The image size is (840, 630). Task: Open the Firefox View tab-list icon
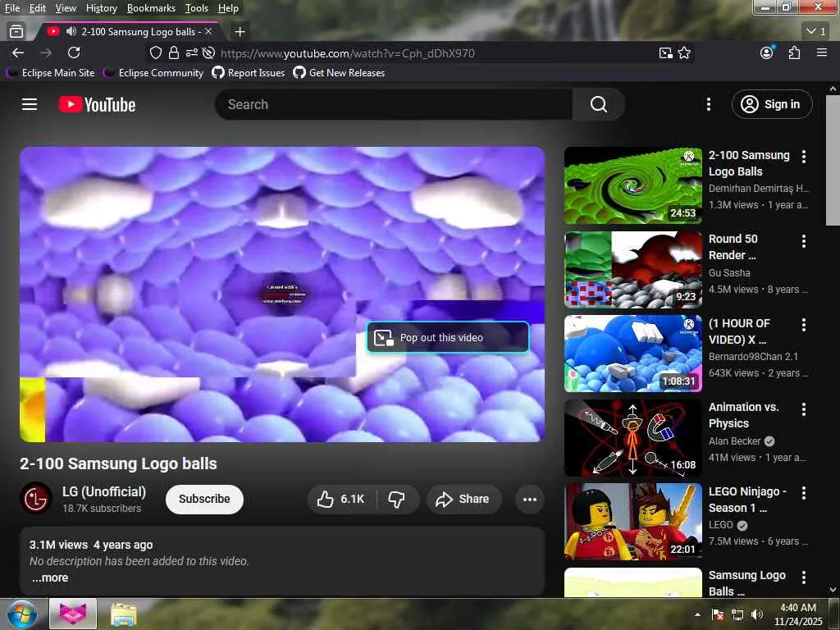16,32
